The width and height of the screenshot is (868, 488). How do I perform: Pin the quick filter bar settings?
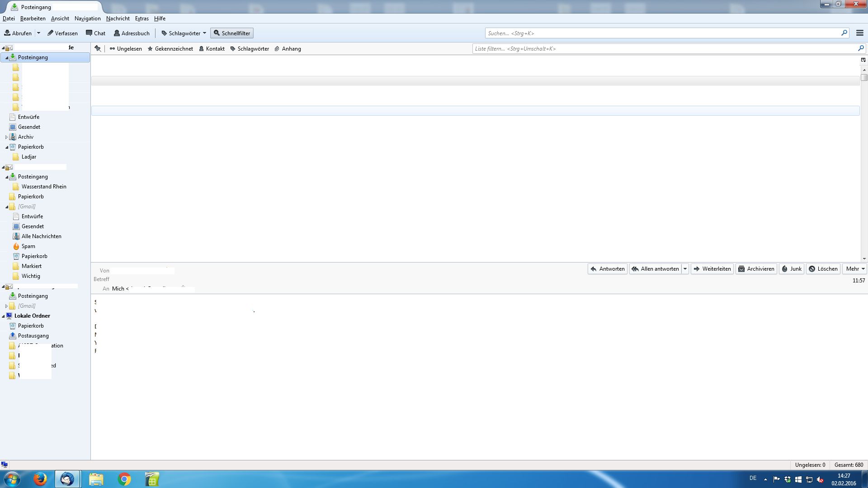[98, 49]
